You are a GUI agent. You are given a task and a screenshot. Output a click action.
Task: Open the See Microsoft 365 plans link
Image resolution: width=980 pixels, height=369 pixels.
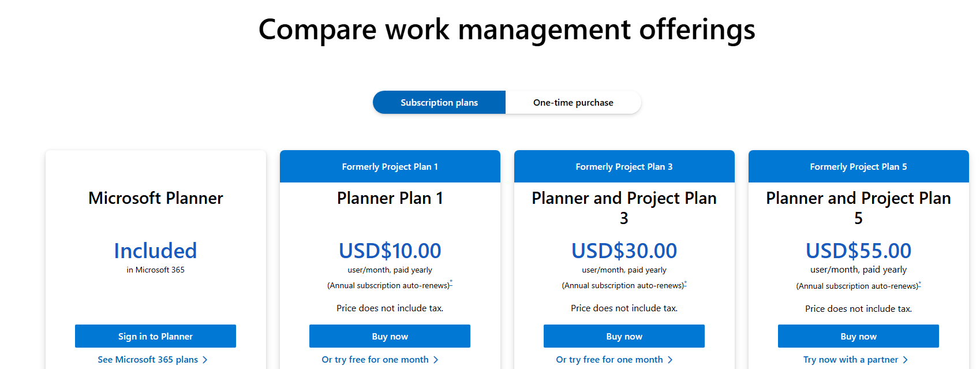[x=148, y=359]
